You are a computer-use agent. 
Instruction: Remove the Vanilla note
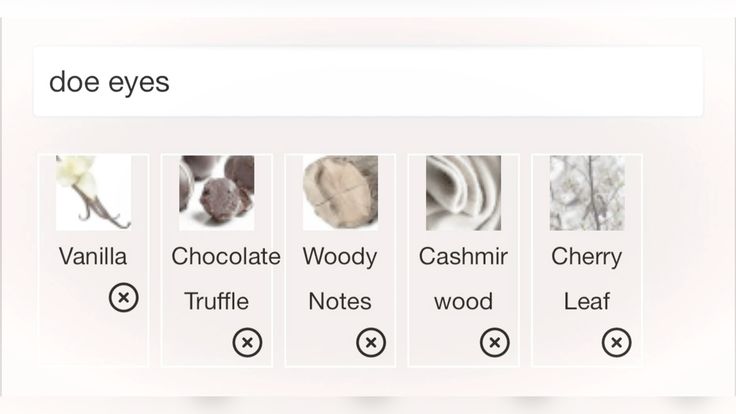(123, 297)
